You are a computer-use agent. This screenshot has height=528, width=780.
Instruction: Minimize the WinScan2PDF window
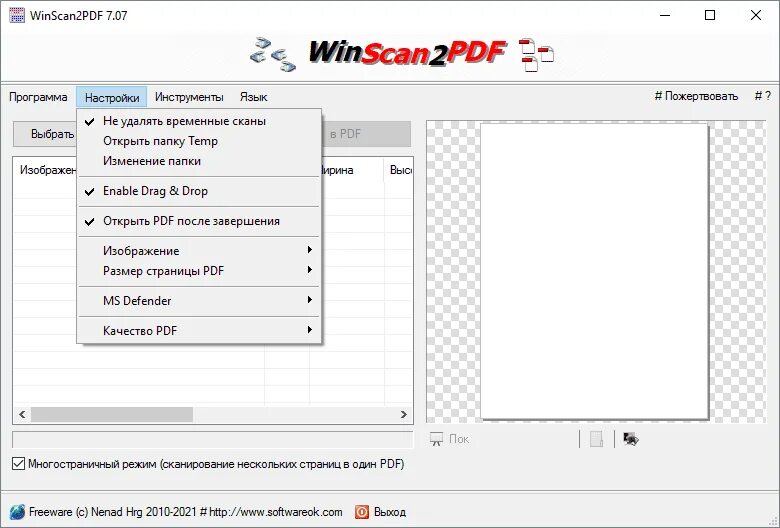(665, 15)
